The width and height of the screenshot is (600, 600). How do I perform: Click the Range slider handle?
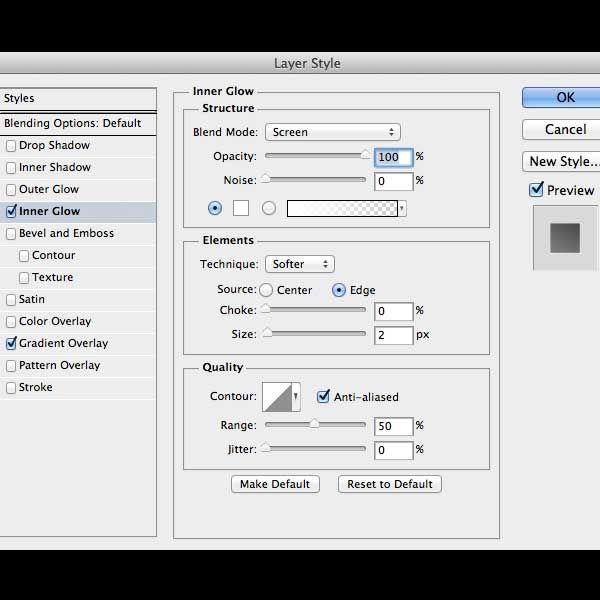click(314, 424)
